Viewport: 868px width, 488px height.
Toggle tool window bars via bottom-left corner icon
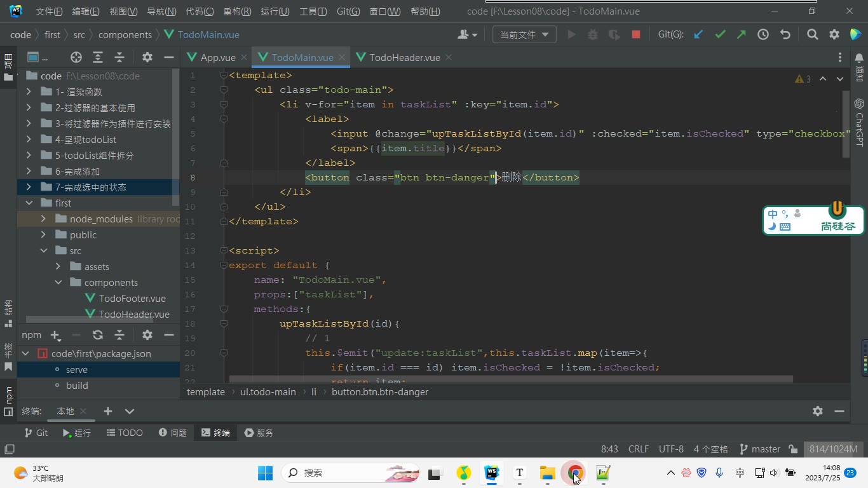[x=9, y=449]
